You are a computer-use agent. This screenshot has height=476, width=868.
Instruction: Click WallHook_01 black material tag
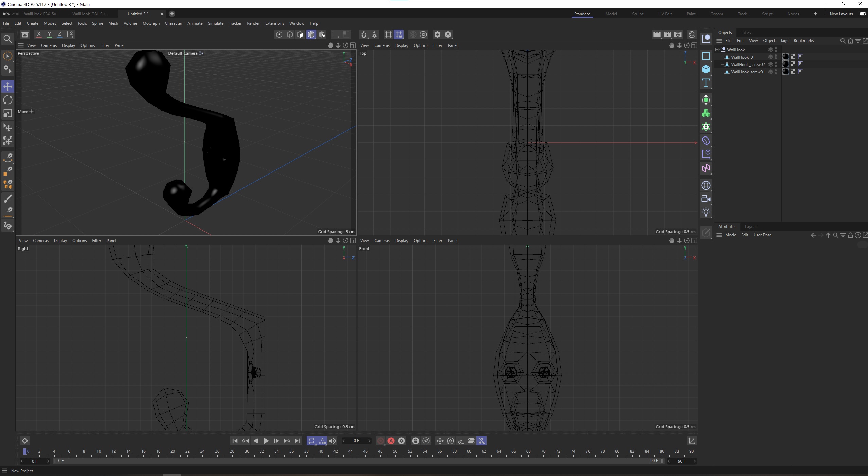[785, 57]
